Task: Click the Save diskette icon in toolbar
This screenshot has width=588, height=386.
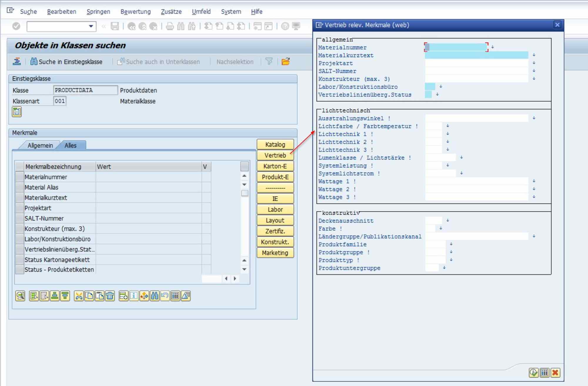Action: click(115, 26)
